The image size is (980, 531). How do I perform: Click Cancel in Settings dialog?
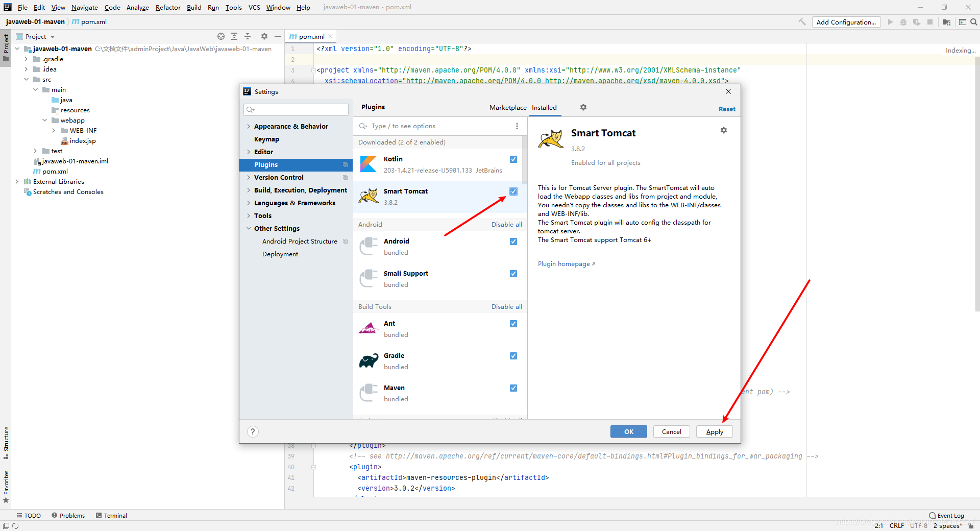672,431
